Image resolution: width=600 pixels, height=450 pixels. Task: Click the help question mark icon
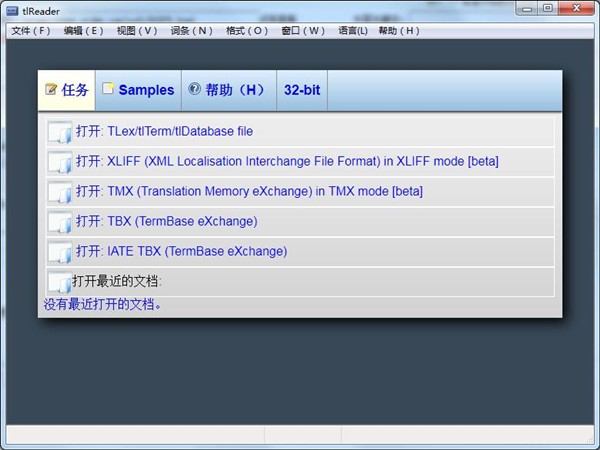coord(194,89)
